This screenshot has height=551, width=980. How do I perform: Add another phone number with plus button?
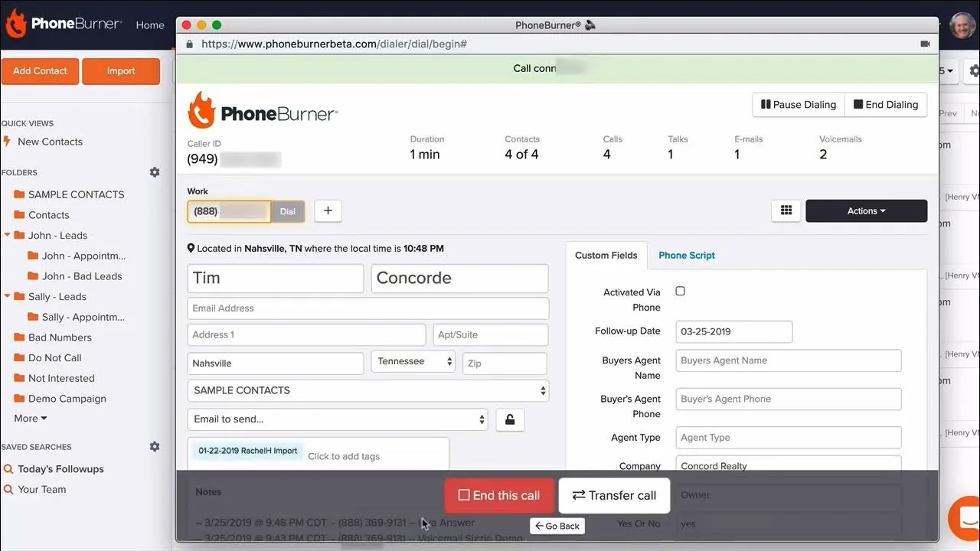point(328,210)
